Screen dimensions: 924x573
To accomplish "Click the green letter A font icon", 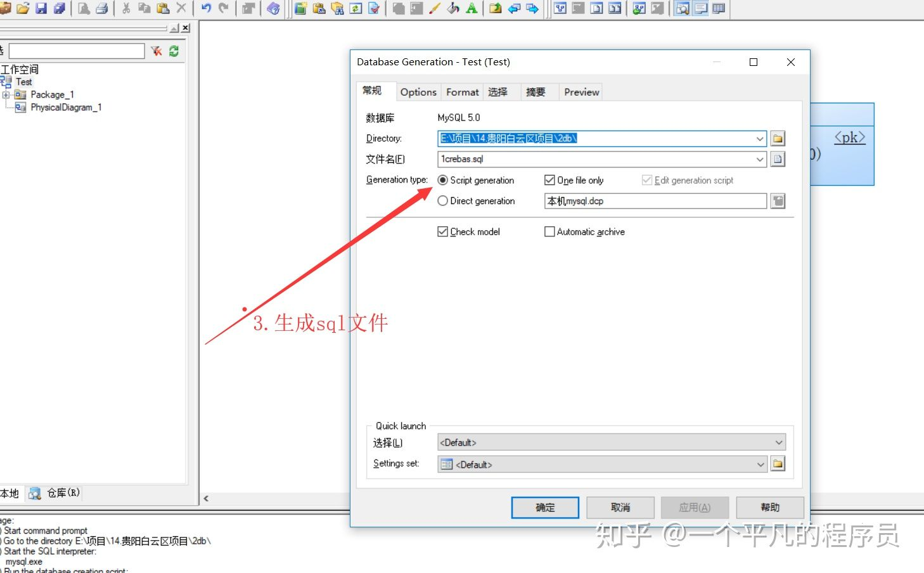I will (x=472, y=8).
